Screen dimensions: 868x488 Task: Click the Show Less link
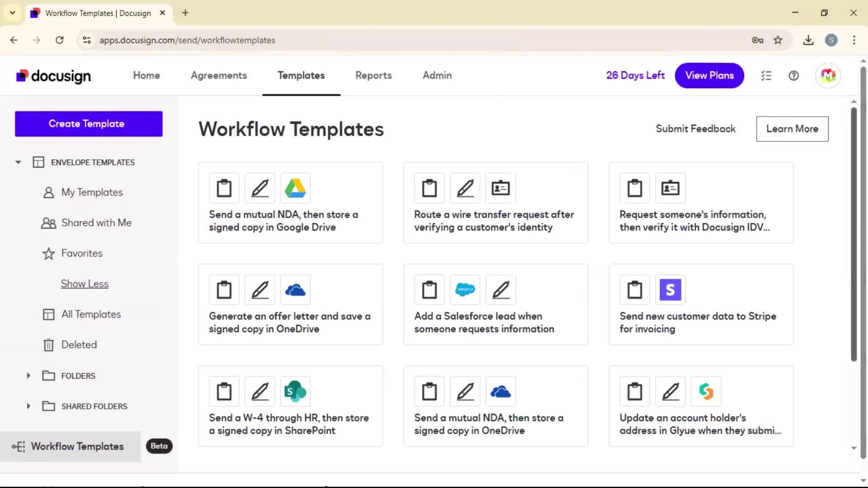tap(85, 284)
